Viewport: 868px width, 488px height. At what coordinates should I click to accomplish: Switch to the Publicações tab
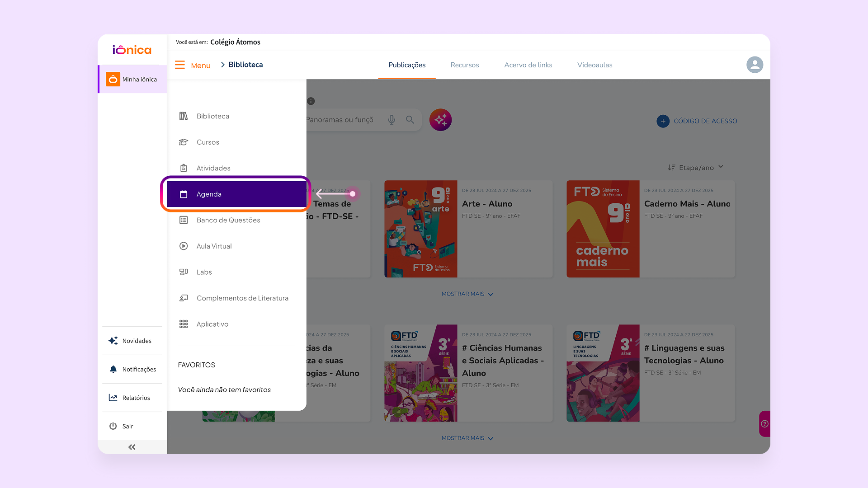(407, 65)
